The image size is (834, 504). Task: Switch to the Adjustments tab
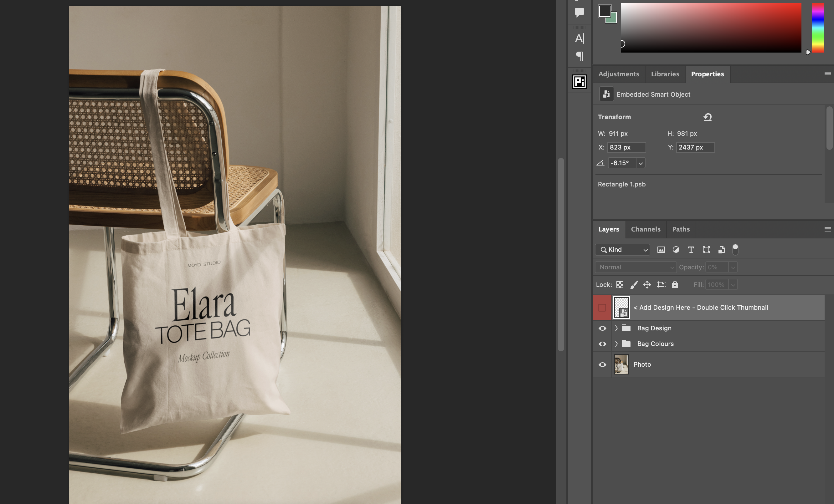(x=618, y=74)
